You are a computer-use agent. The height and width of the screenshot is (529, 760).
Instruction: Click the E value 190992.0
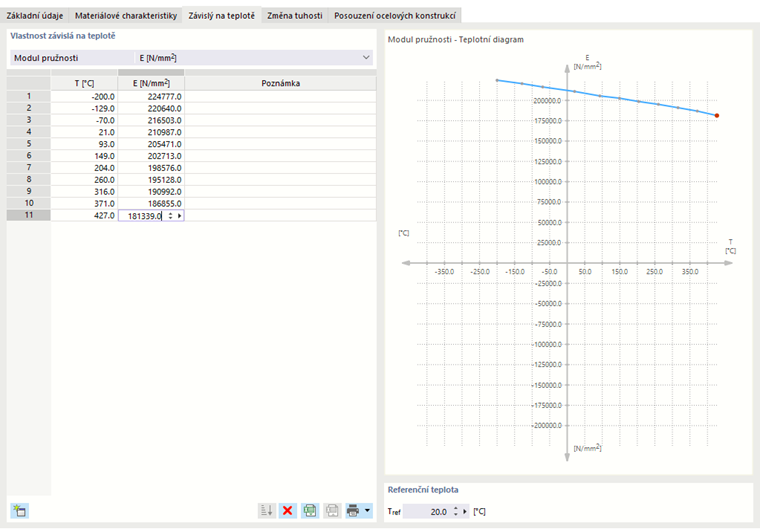click(151, 192)
